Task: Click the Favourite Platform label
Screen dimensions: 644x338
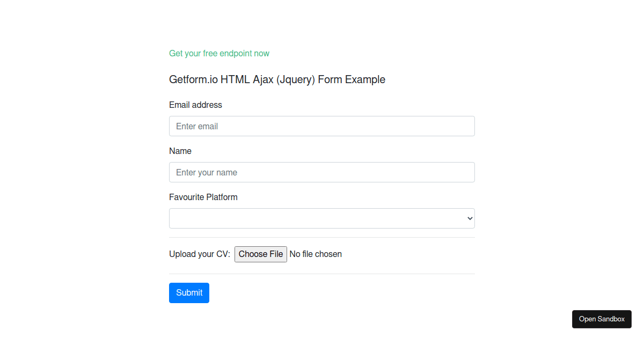Action: click(x=203, y=197)
